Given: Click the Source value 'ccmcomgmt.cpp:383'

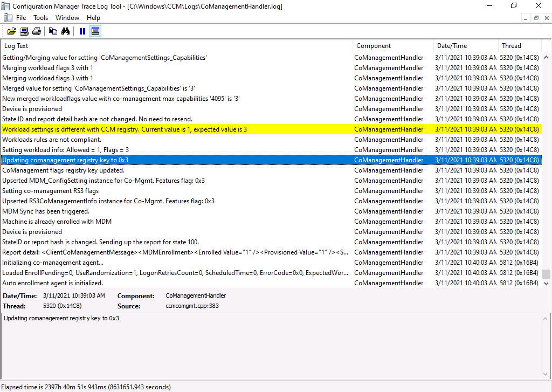Looking at the screenshot, I should (x=192, y=306).
